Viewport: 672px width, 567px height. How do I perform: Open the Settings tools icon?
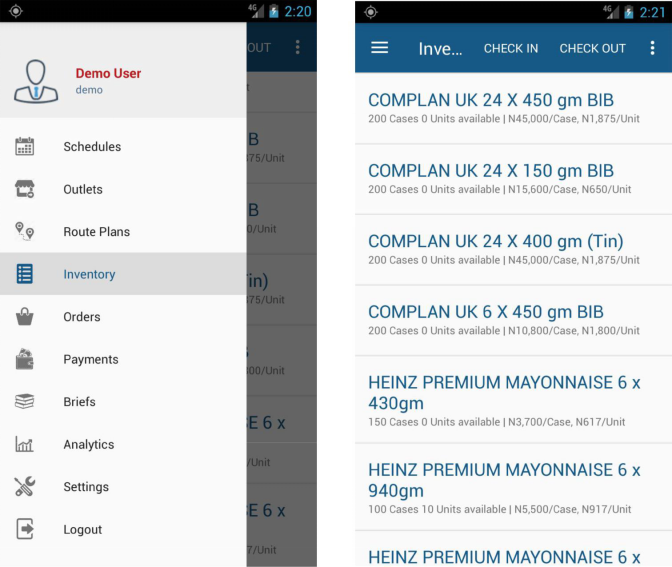24,486
